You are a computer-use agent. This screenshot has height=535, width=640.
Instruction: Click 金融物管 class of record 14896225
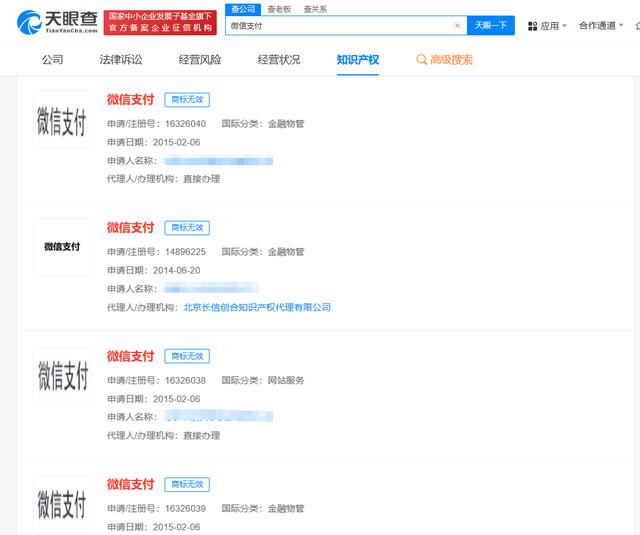286,252
